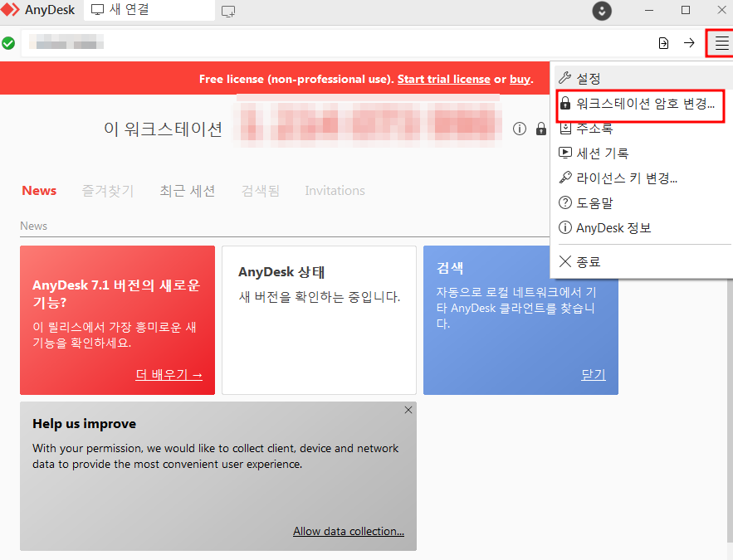The width and height of the screenshot is (733, 560).
Task: Click the remote address input field
Action: coord(336,43)
